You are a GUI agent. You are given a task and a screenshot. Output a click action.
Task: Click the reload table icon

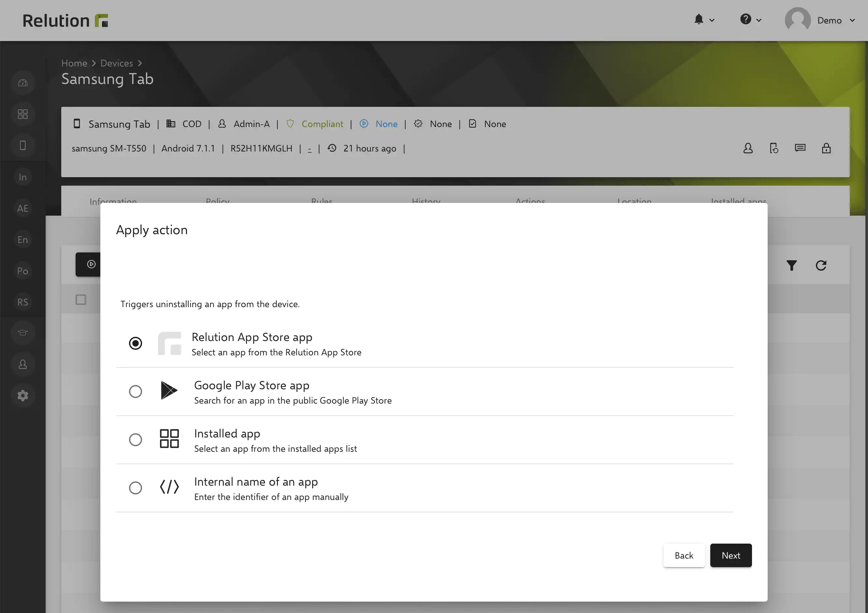tap(821, 265)
